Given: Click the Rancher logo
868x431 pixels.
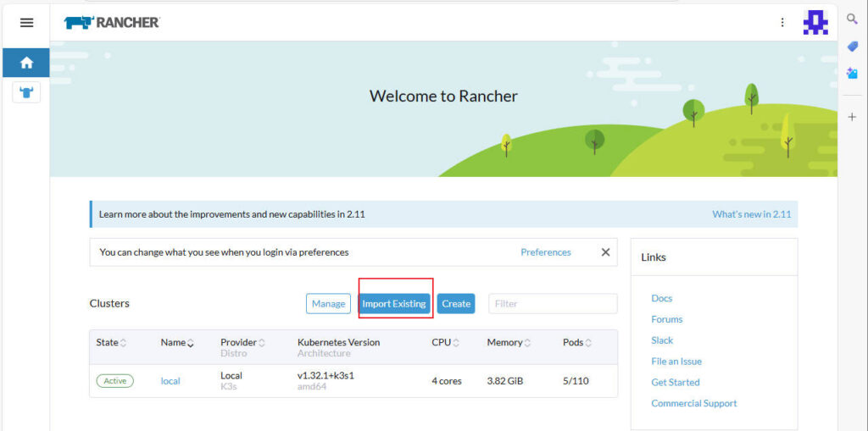Looking at the screenshot, I should coord(112,23).
